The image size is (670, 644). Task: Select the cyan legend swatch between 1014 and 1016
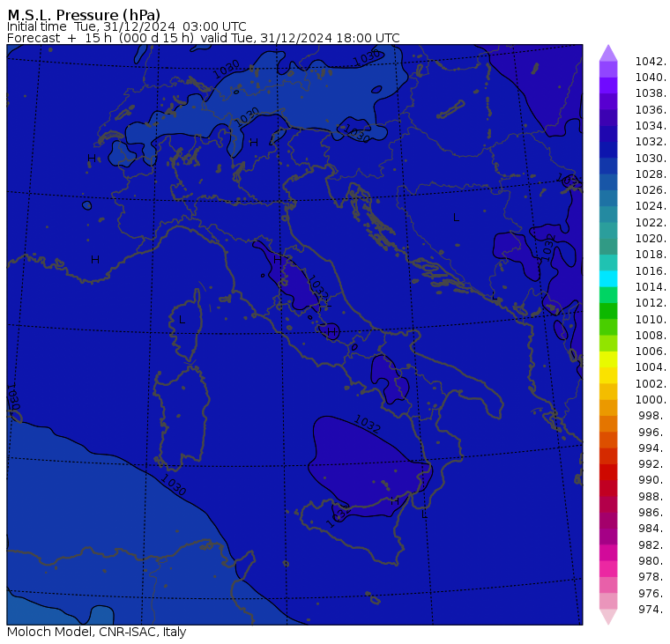point(608,279)
